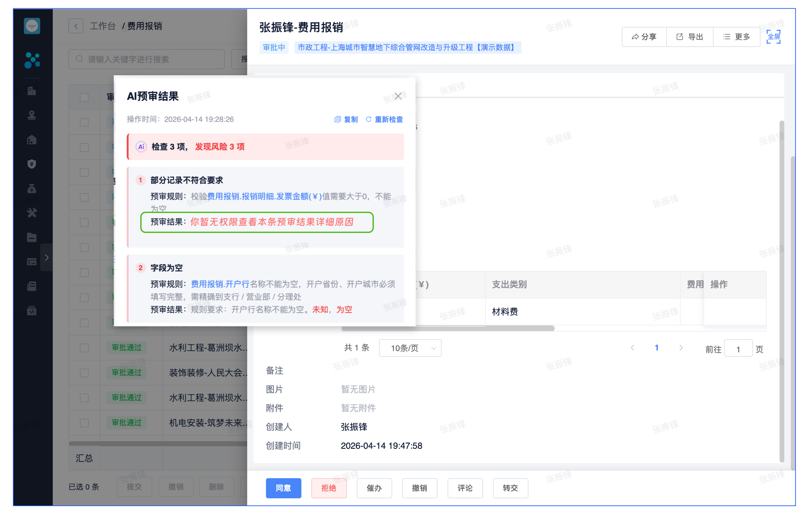Click the 同意 approve button
The height and width of the screenshot is (518, 812).
[283, 488]
